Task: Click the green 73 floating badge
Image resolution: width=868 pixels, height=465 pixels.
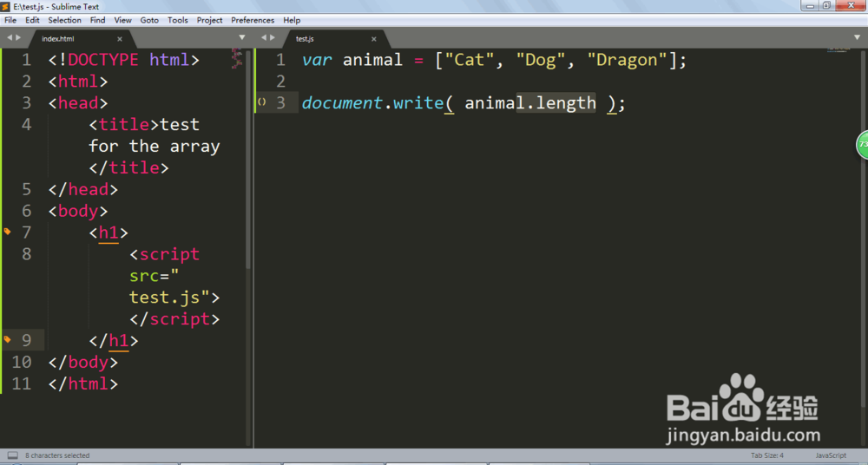Action: tap(862, 145)
